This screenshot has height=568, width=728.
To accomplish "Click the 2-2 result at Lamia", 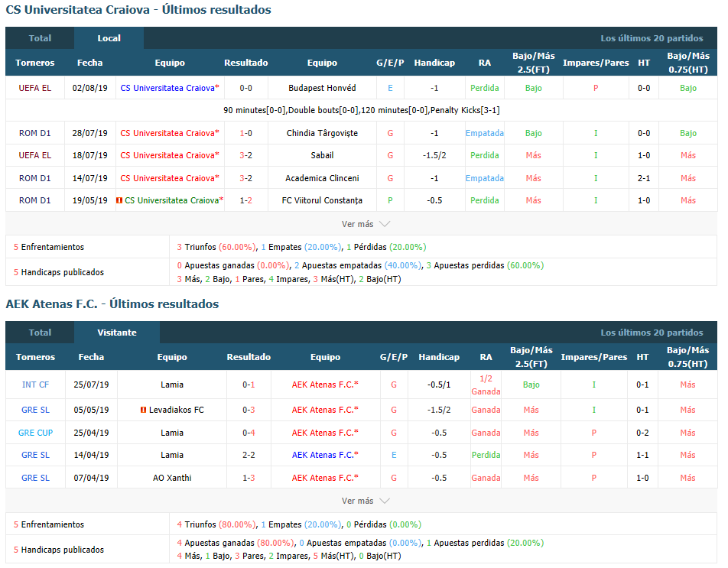I will [249, 455].
